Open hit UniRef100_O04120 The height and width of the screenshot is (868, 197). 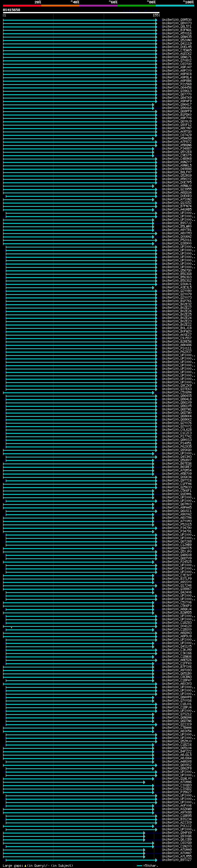point(176,626)
